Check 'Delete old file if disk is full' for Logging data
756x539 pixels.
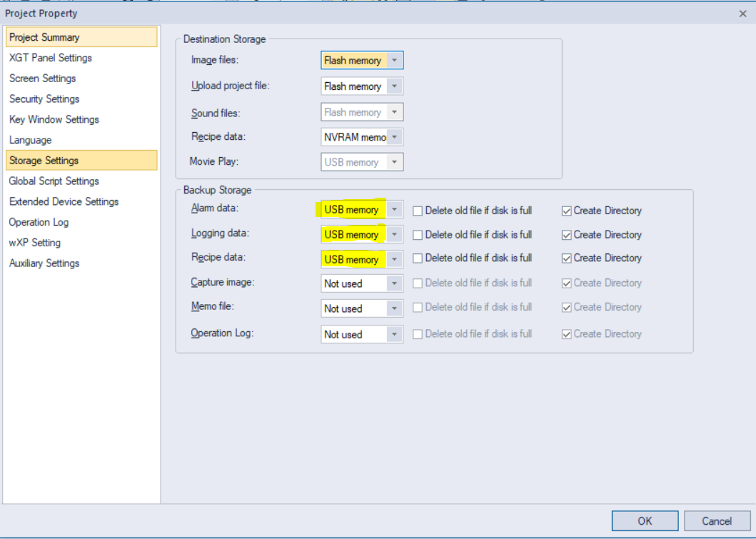pos(417,234)
